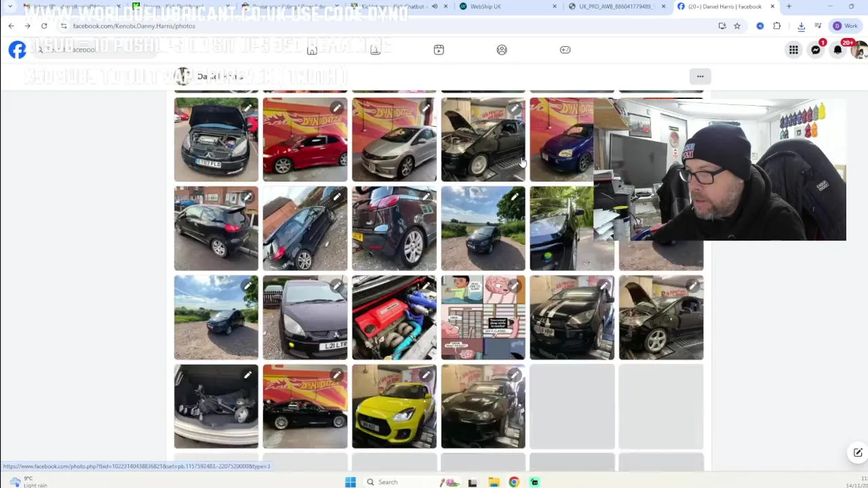868x488 pixels.
Task: Click pencil icon on silver Honda Civic photo
Action: pos(426,108)
